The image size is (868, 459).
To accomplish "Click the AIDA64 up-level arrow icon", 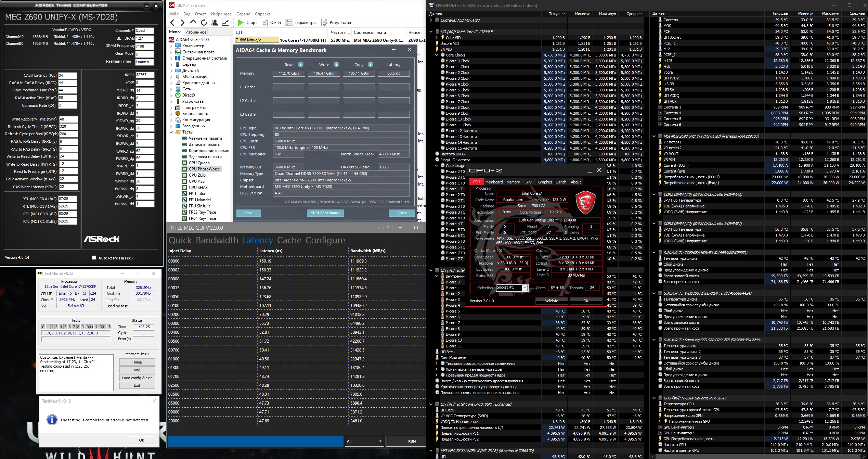I will pos(193,22).
